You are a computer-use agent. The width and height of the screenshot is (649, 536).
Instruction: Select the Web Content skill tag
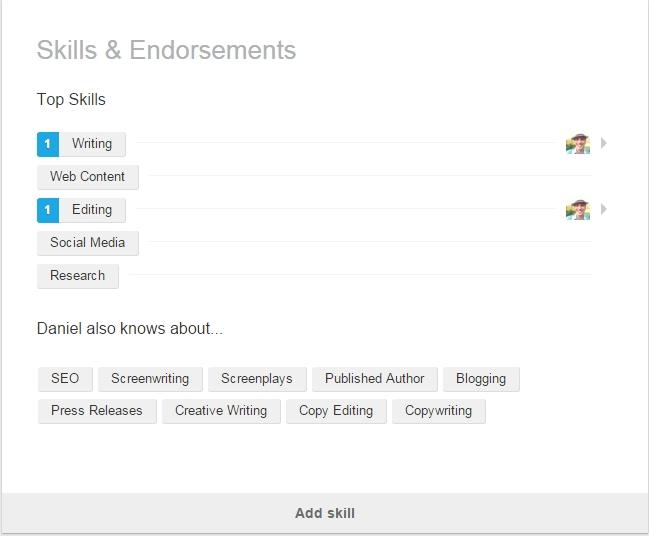[88, 177]
